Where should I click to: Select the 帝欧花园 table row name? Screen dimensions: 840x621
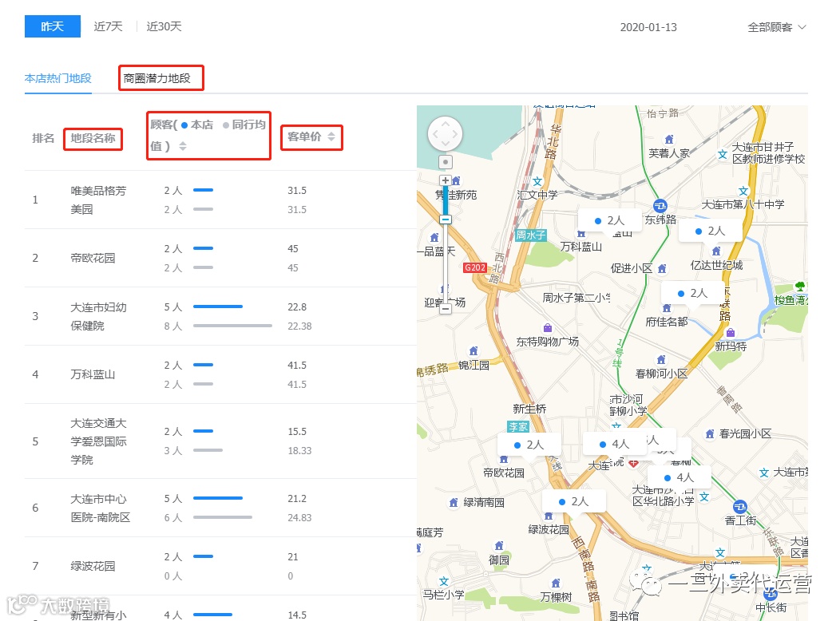point(93,258)
